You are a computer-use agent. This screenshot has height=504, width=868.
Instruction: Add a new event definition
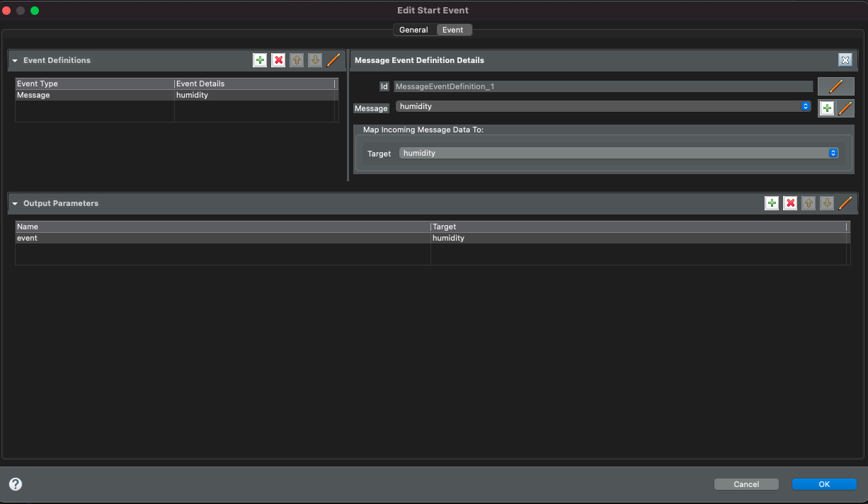(x=260, y=60)
